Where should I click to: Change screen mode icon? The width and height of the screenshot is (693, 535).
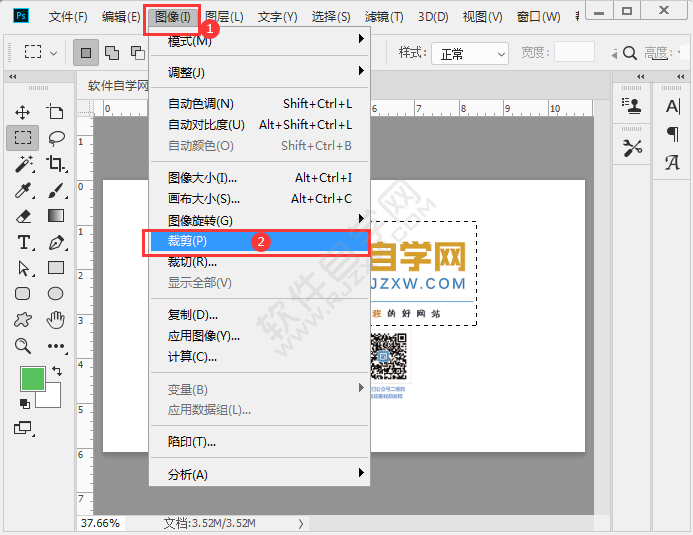(x=23, y=428)
